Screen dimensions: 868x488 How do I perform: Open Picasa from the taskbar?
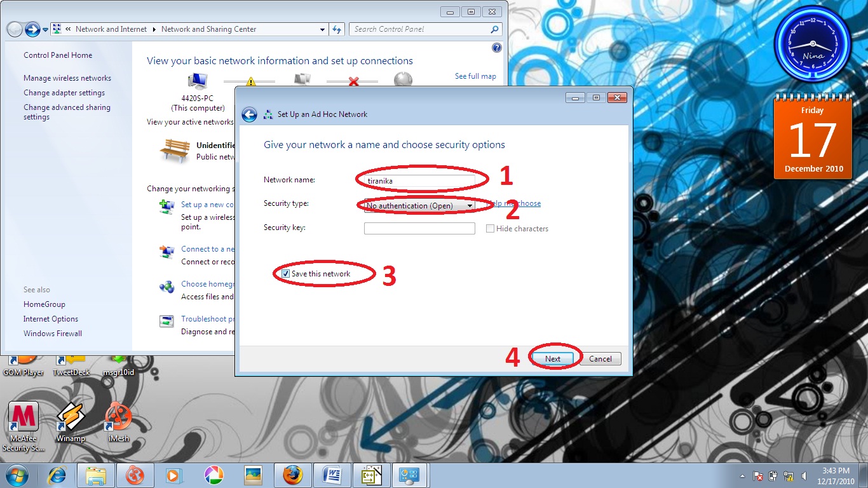214,475
